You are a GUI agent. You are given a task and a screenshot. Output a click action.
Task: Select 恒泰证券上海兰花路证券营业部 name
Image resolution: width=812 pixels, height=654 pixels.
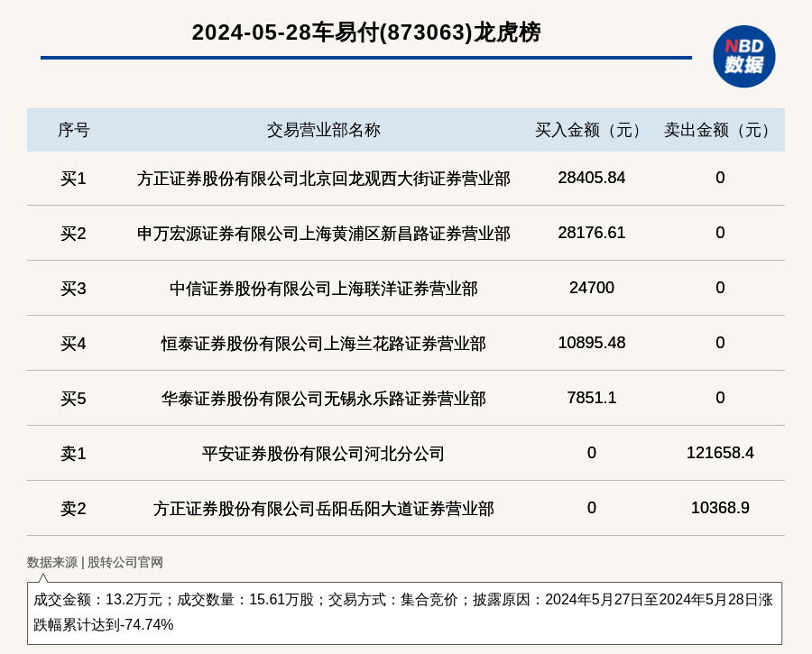[x=324, y=344]
